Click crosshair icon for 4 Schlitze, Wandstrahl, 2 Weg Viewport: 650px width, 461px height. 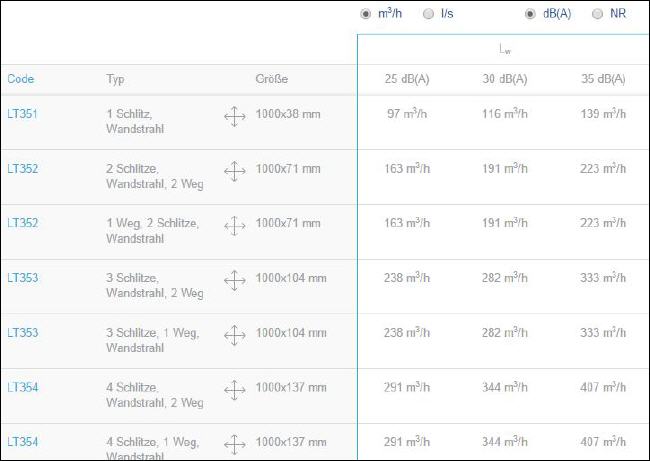[235, 390]
